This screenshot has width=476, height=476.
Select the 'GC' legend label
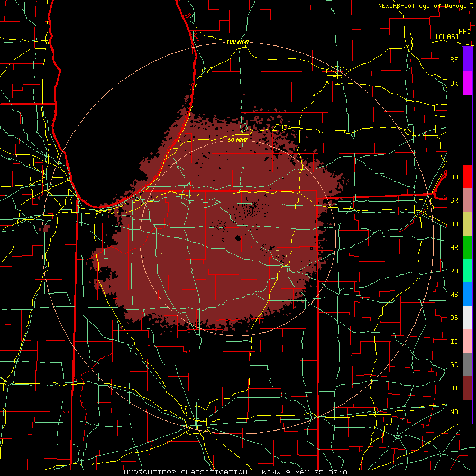pyautogui.click(x=454, y=365)
